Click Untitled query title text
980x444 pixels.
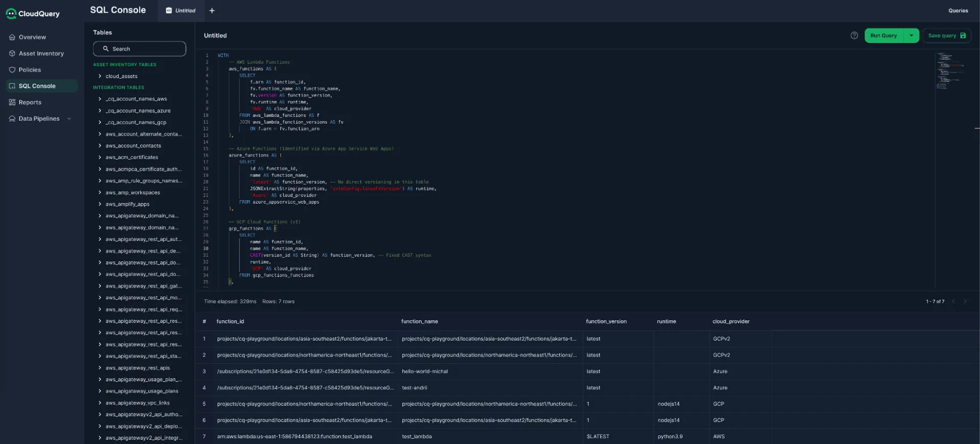tap(215, 36)
